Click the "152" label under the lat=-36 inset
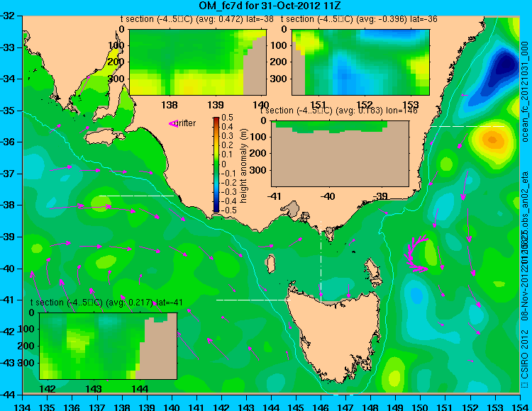532x411 pixels. (365, 105)
